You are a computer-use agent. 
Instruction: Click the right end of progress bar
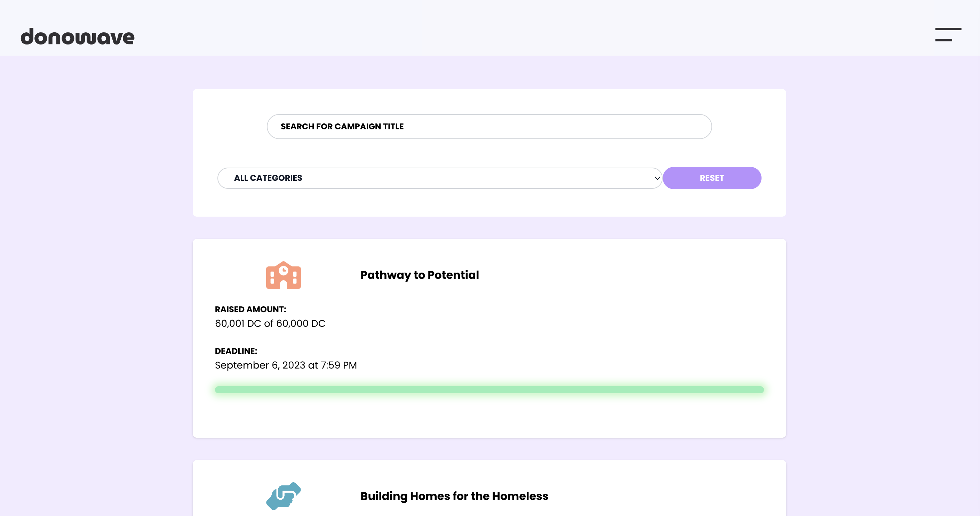(759, 390)
